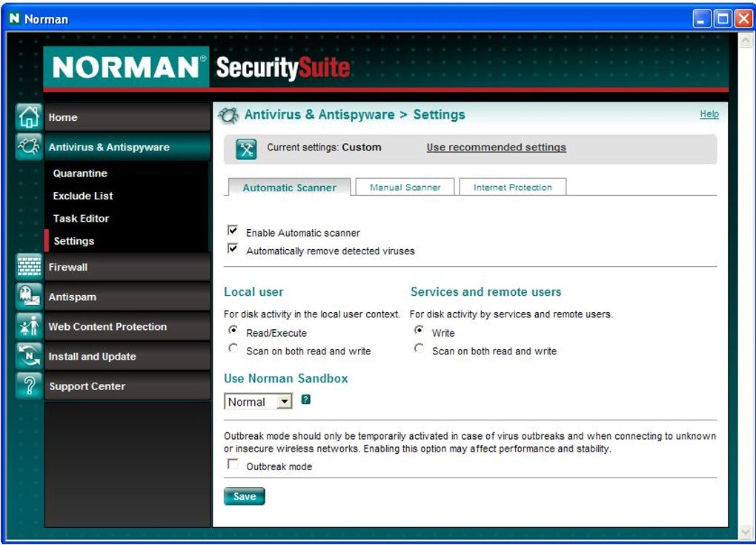Open the Help link
The width and height of the screenshot is (756, 545).
[709, 114]
